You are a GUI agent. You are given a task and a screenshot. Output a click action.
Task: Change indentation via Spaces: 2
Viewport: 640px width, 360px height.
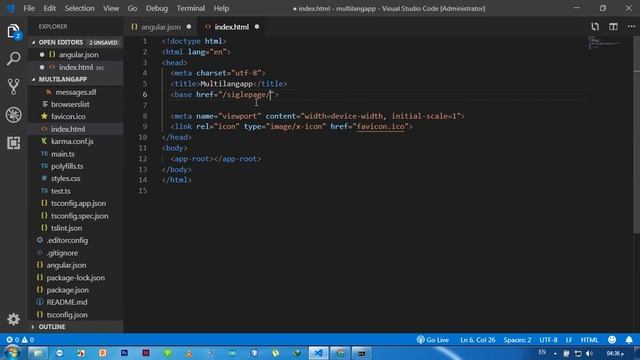tap(517, 340)
